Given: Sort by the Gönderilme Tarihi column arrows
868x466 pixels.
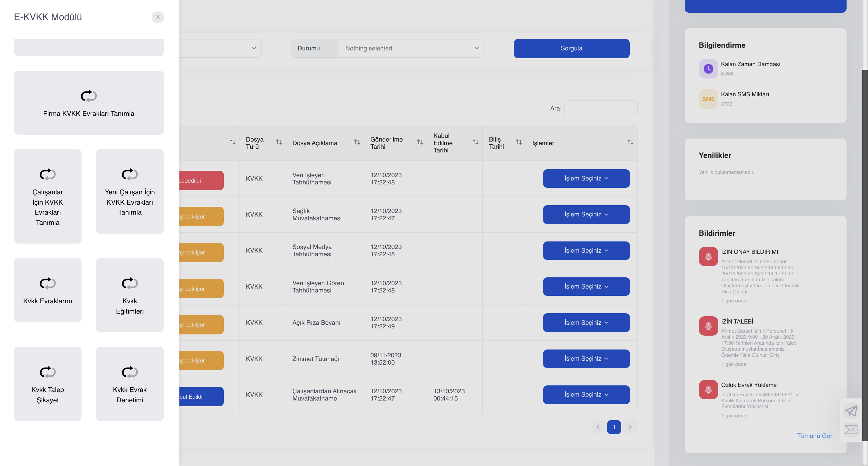Looking at the screenshot, I should 420,142.
